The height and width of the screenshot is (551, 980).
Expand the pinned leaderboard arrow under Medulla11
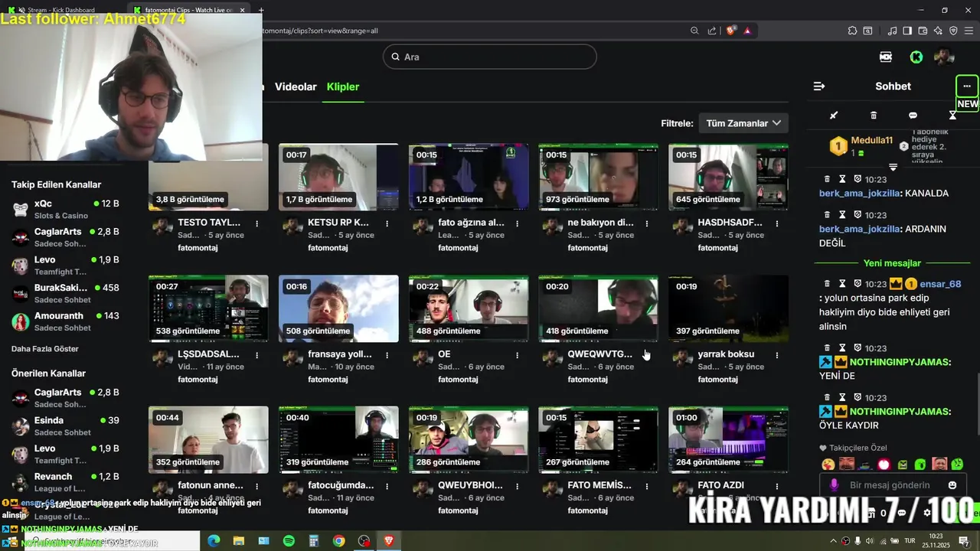pyautogui.click(x=893, y=167)
